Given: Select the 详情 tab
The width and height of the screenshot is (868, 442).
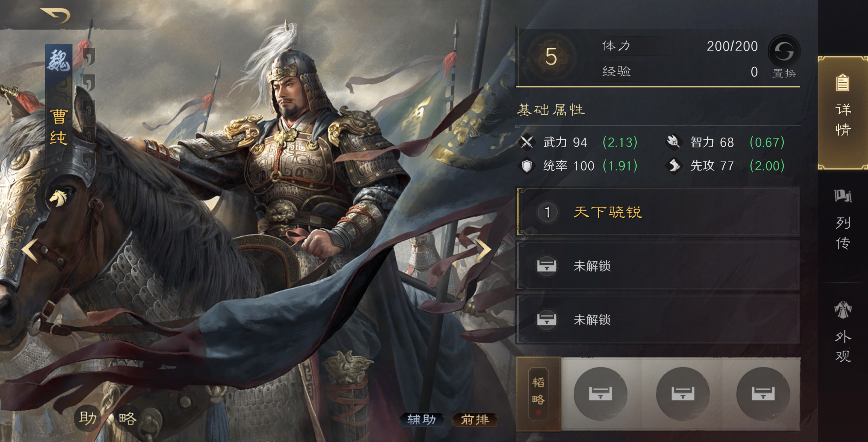Looking at the screenshot, I should pyautogui.click(x=843, y=113).
